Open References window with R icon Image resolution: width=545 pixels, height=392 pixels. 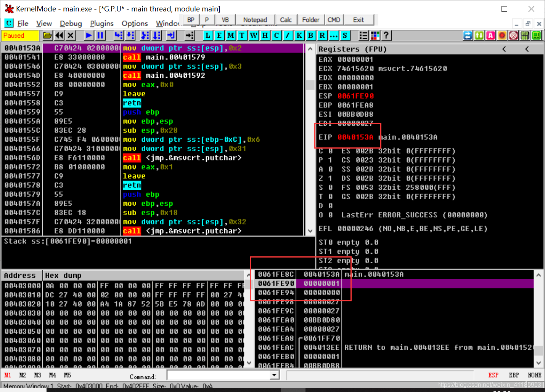(322, 35)
